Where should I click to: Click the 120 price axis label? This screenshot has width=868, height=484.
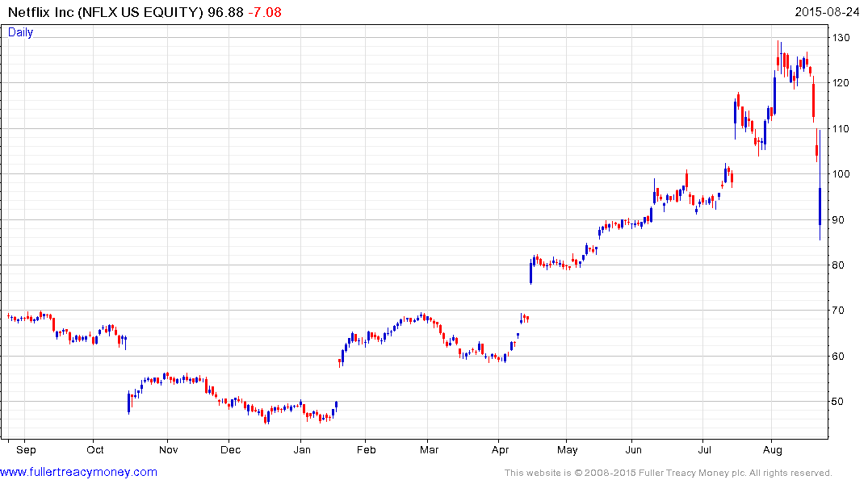(x=841, y=83)
